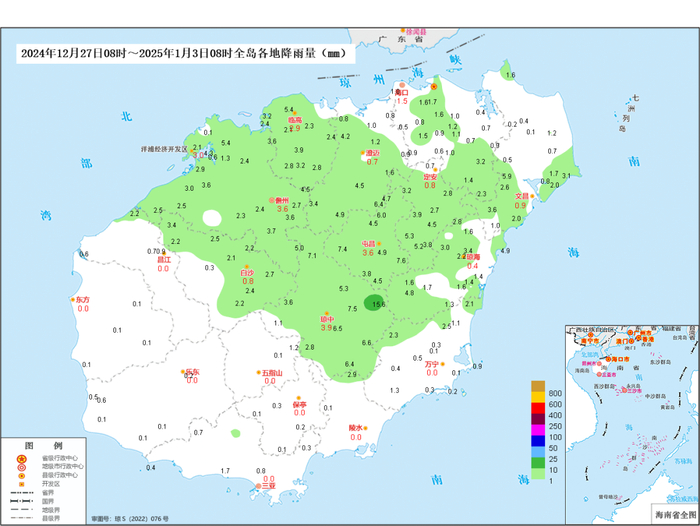This screenshot has width=700, height=526.
Task: Click the 县级行政中心 legend icon
Action: [21, 476]
